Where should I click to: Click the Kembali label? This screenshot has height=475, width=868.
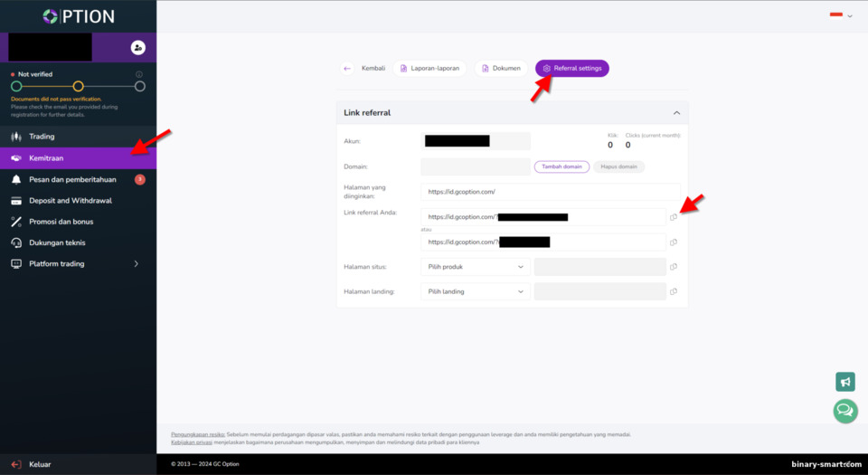[x=373, y=68]
